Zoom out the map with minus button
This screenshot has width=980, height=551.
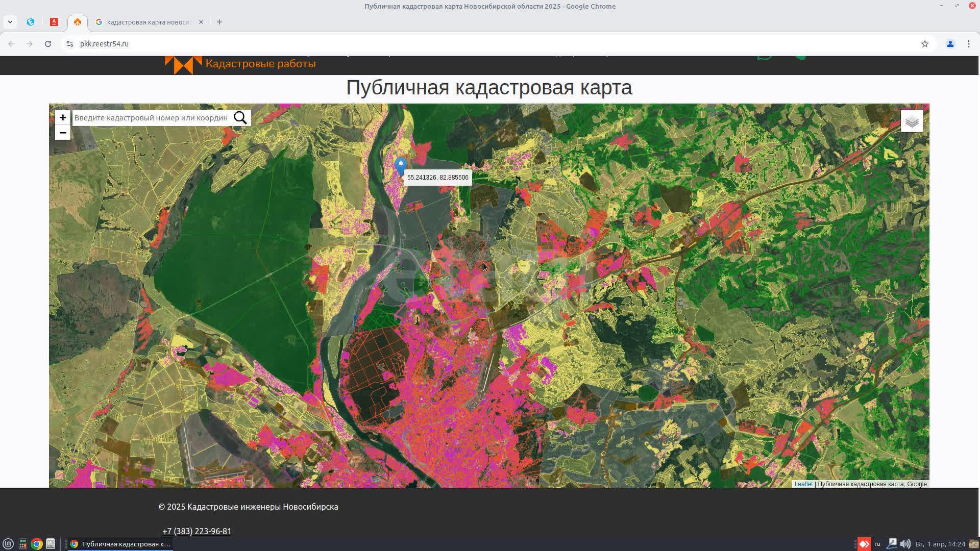coord(63,133)
